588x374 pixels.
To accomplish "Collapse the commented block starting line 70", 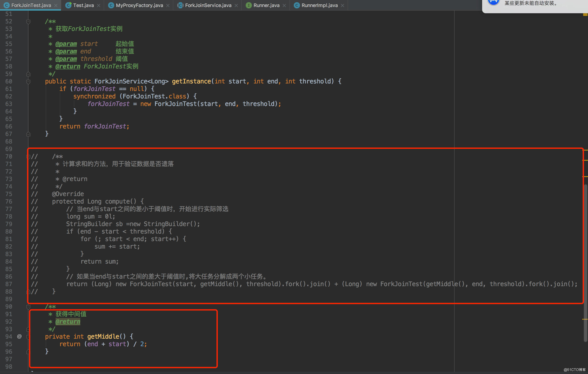I will coord(28,157).
